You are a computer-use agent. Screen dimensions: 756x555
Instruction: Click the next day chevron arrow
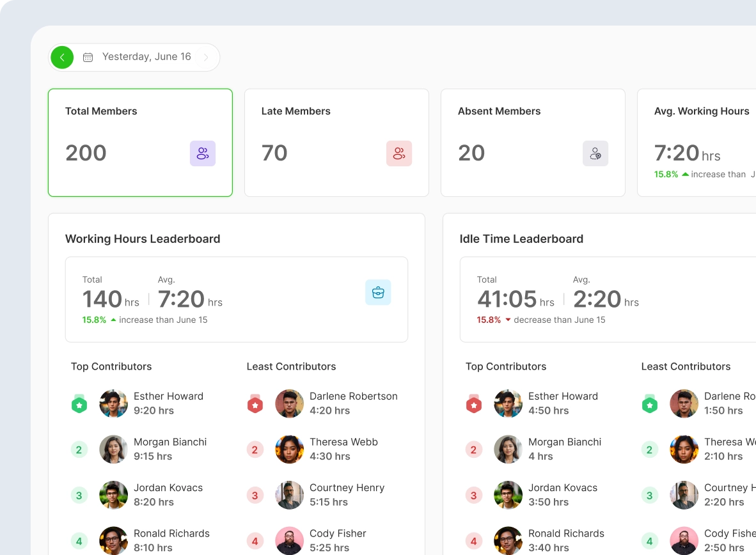pos(206,58)
